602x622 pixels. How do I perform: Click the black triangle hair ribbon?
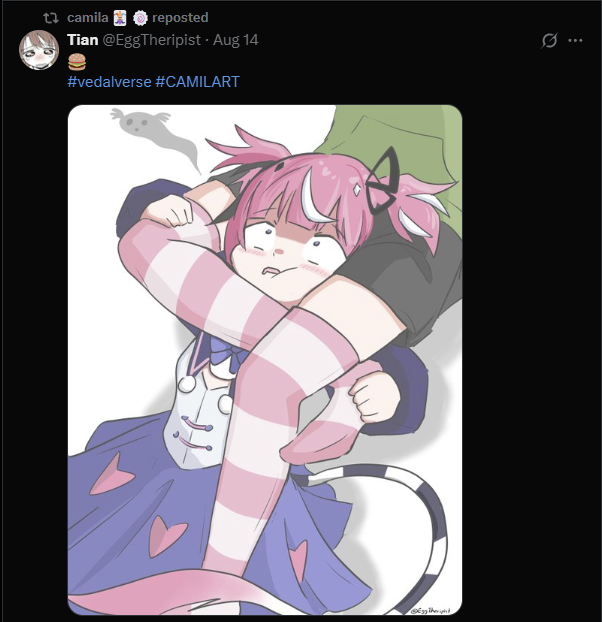click(383, 180)
